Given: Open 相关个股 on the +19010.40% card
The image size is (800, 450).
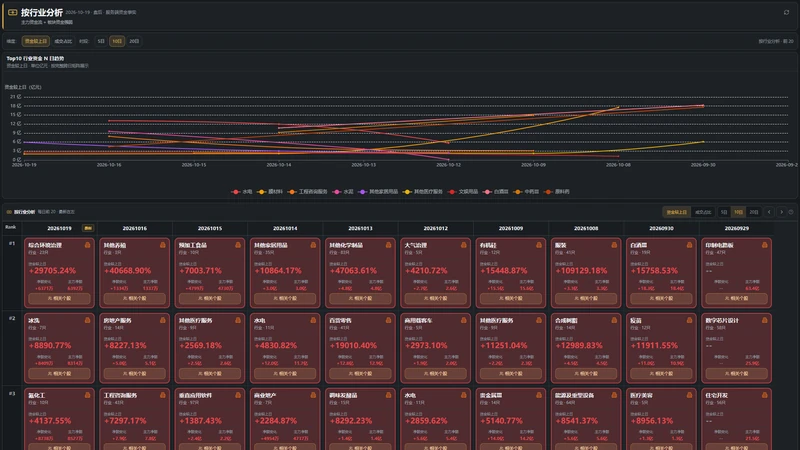Looking at the screenshot, I should pos(360,373).
